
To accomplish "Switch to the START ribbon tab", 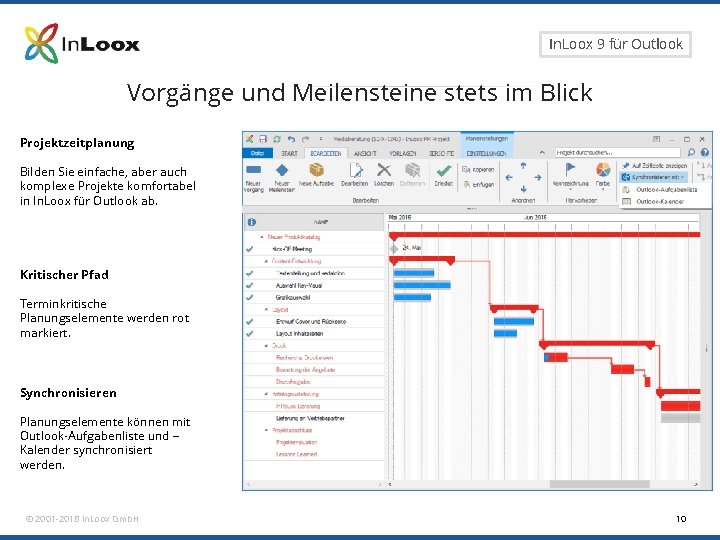I will (x=289, y=153).
